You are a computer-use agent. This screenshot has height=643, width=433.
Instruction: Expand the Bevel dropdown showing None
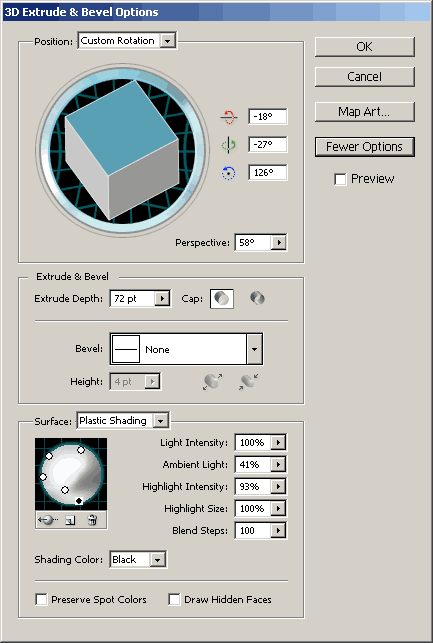186,349
